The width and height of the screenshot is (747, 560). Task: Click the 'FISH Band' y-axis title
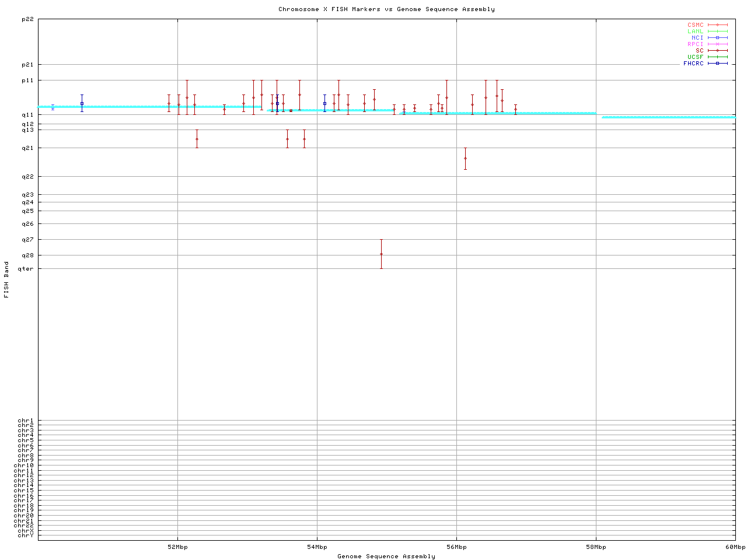pyautogui.click(x=6, y=279)
